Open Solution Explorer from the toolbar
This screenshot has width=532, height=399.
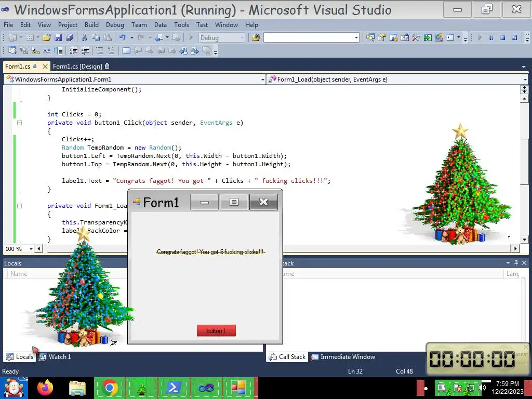370,37
